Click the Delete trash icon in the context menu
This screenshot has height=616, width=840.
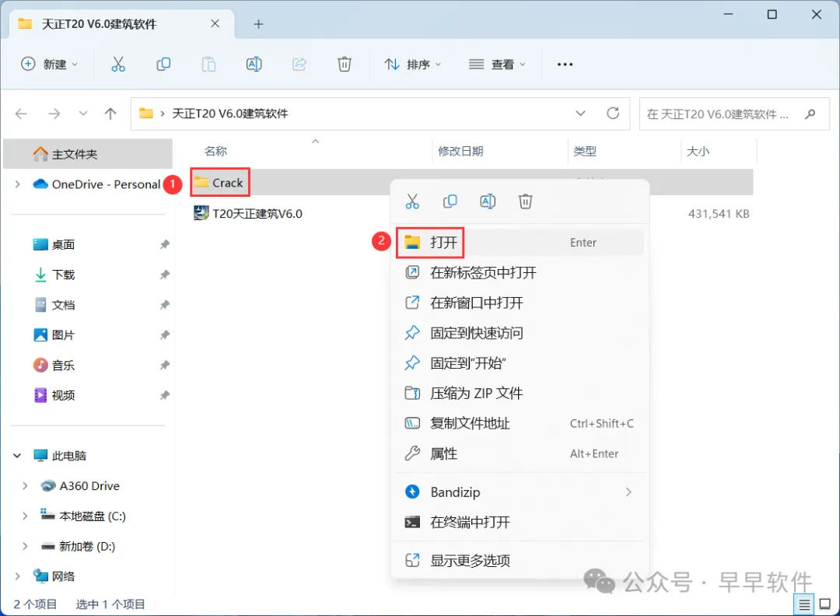526,201
